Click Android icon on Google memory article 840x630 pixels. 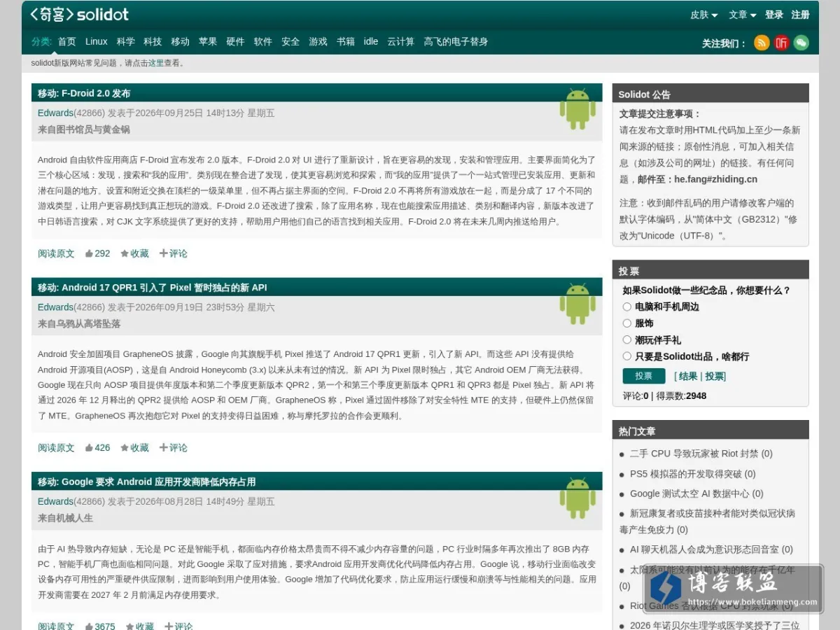point(577,498)
